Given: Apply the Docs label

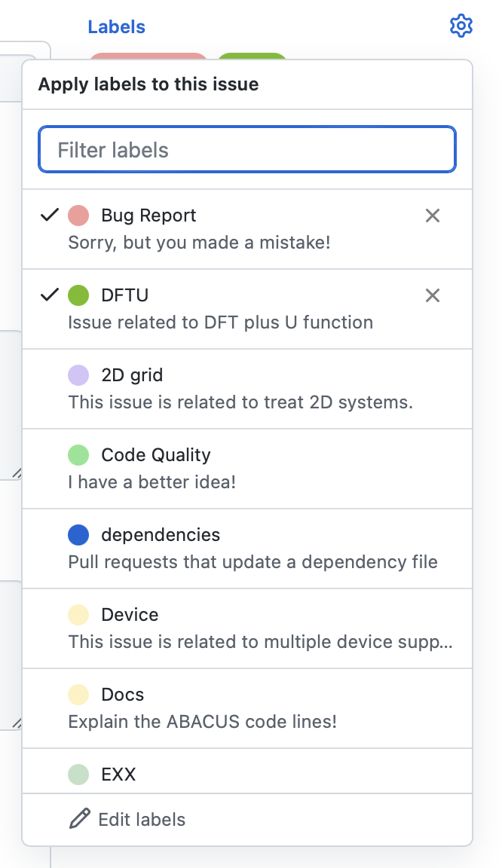Looking at the screenshot, I should point(122,695).
